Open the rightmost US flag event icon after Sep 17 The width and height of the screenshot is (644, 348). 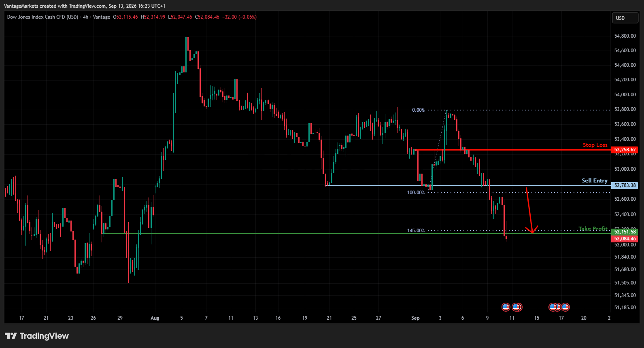pos(565,307)
